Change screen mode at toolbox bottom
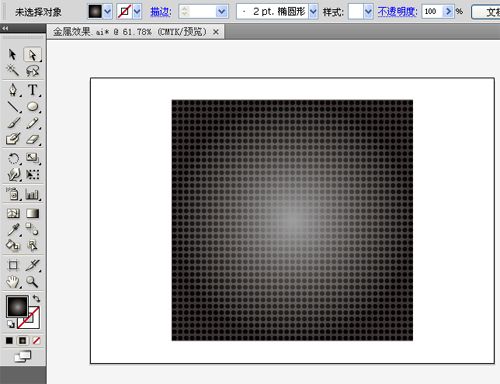Image resolution: width=500 pixels, height=384 pixels. click(x=23, y=357)
